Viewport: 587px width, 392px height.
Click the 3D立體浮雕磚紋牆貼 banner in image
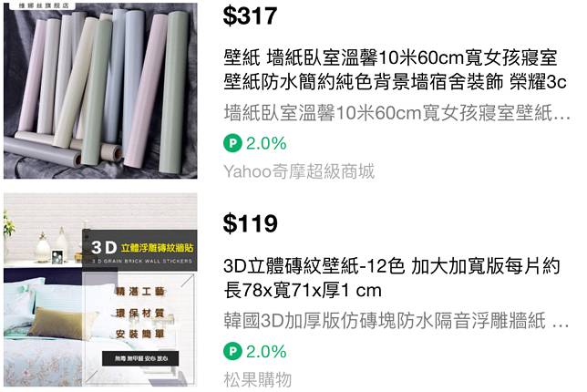(142, 248)
